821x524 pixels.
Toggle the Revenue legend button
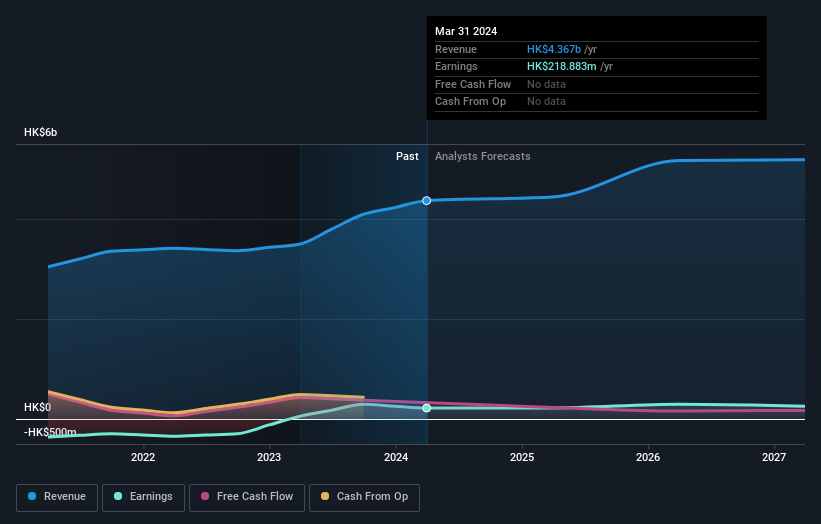pos(57,497)
